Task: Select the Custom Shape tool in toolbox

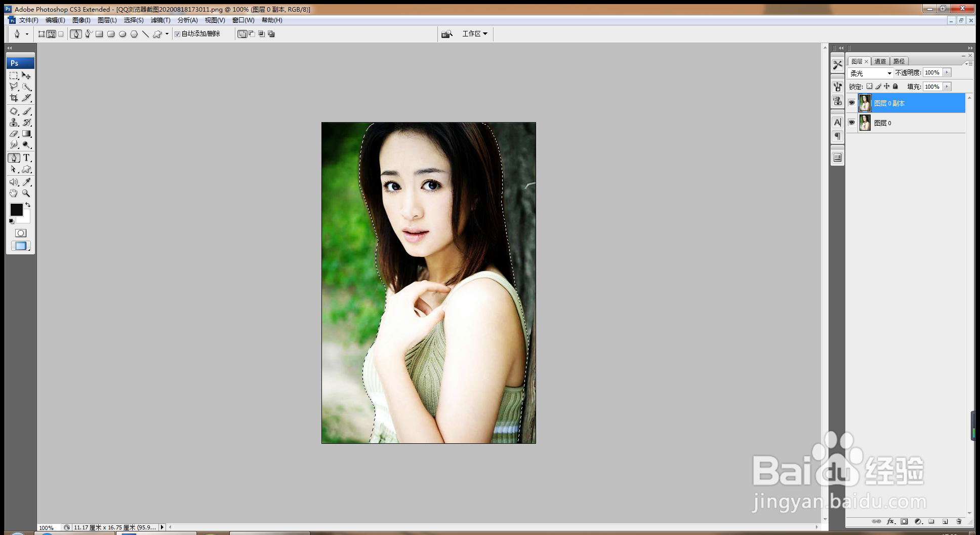Action: point(26,169)
